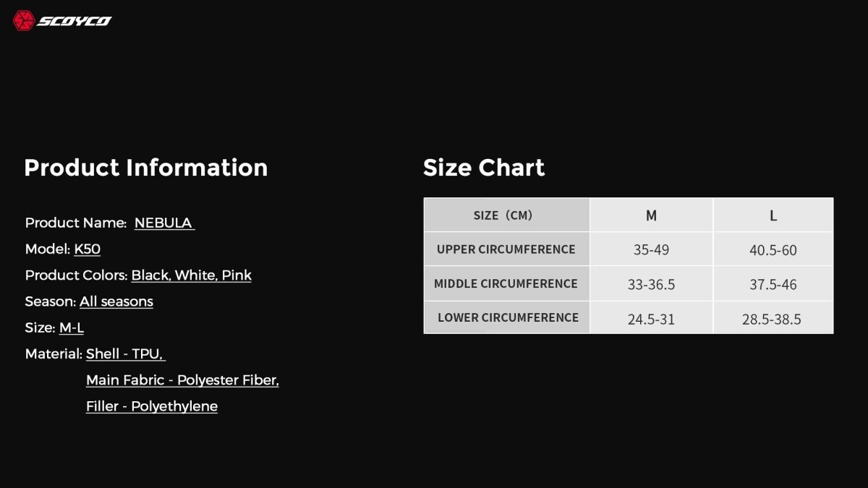The width and height of the screenshot is (868, 488).
Task: Click the M-L size link
Action: pos(72,328)
